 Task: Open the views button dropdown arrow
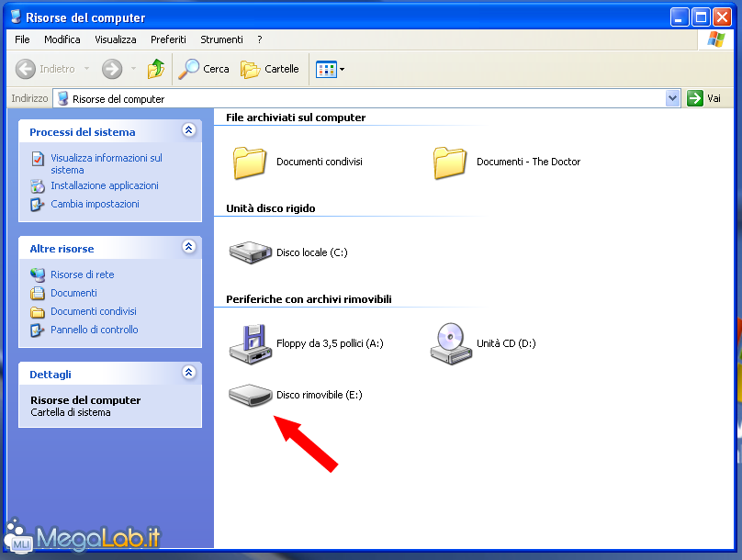(343, 70)
